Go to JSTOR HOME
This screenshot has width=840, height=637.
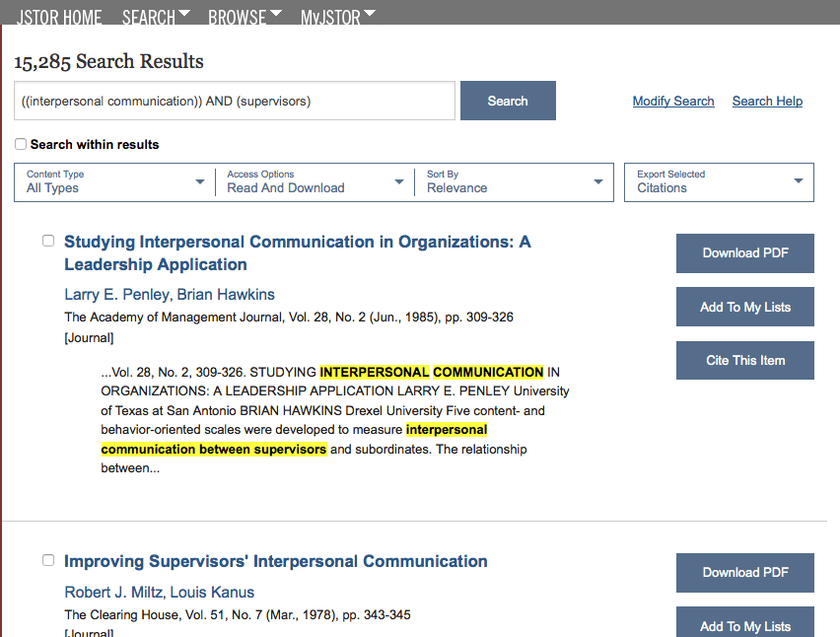(x=58, y=16)
